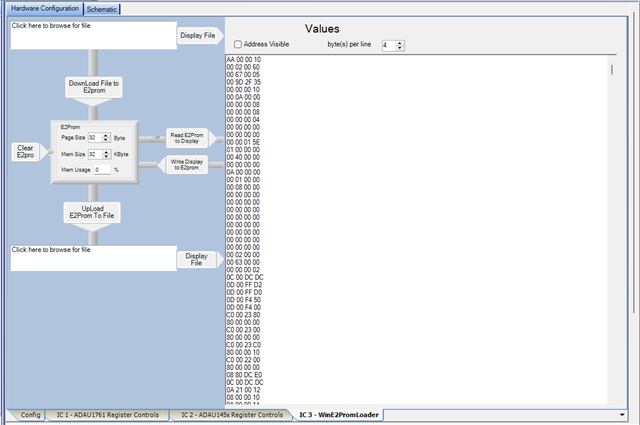Decrease byte(s) per line value
The image size is (640, 425).
click(x=400, y=48)
